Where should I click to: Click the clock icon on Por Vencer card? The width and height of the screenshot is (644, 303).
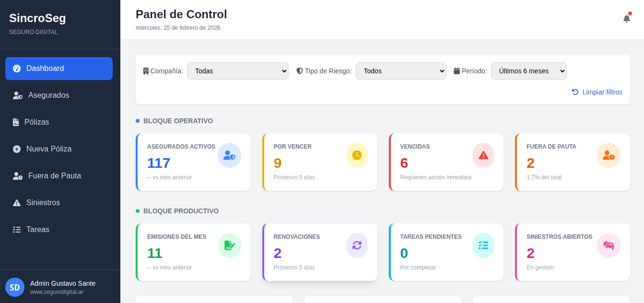click(357, 155)
